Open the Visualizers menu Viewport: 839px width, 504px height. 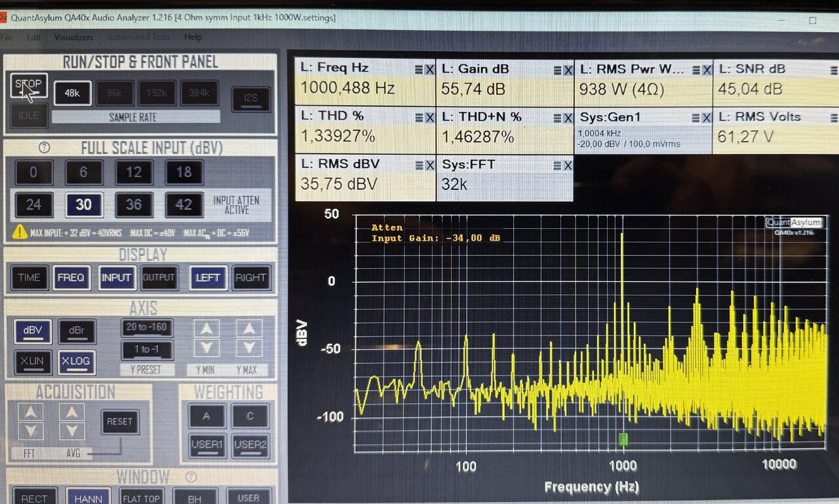tap(73, 37)
